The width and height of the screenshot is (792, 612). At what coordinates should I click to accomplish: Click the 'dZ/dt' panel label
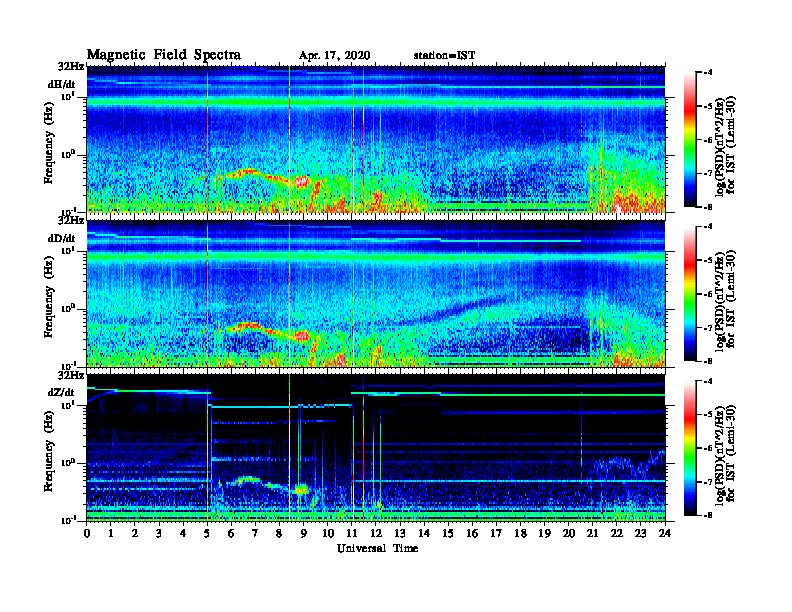[61, 392]
